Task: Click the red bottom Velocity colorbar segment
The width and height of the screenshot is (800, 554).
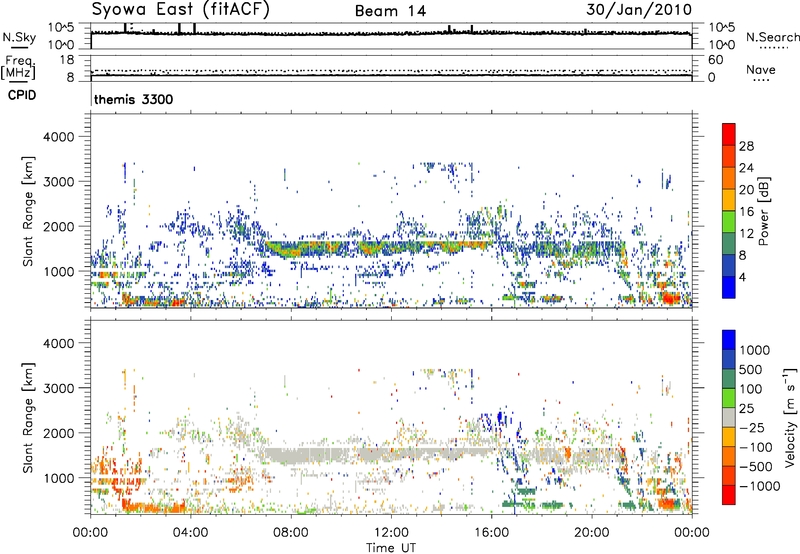Action: [x=729, y=495]
